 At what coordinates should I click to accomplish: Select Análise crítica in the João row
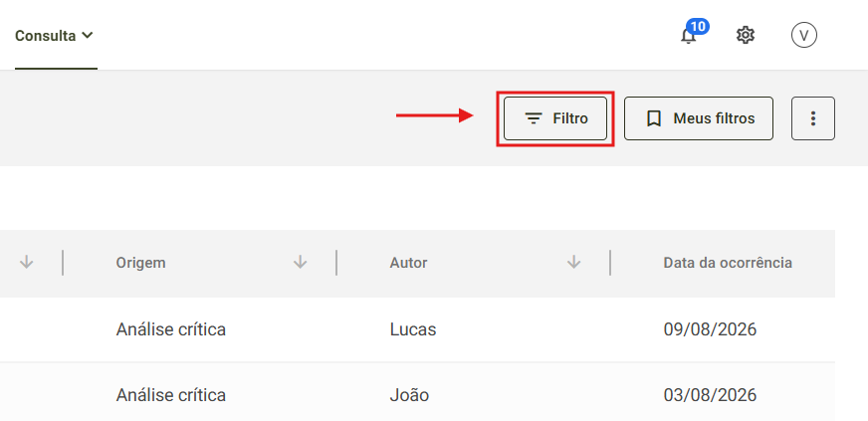pos(170,395)
